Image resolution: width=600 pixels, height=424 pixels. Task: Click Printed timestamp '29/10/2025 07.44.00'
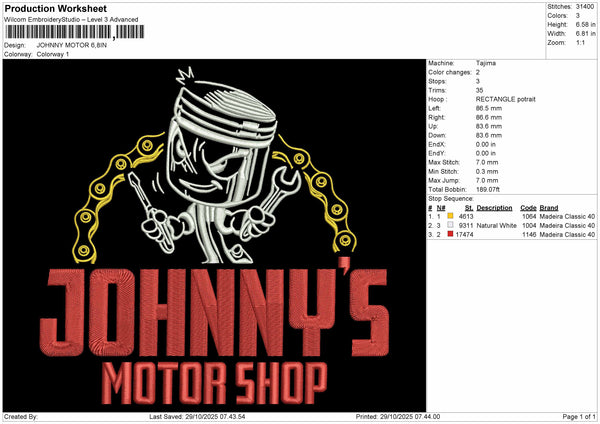[x=410, y=417]
